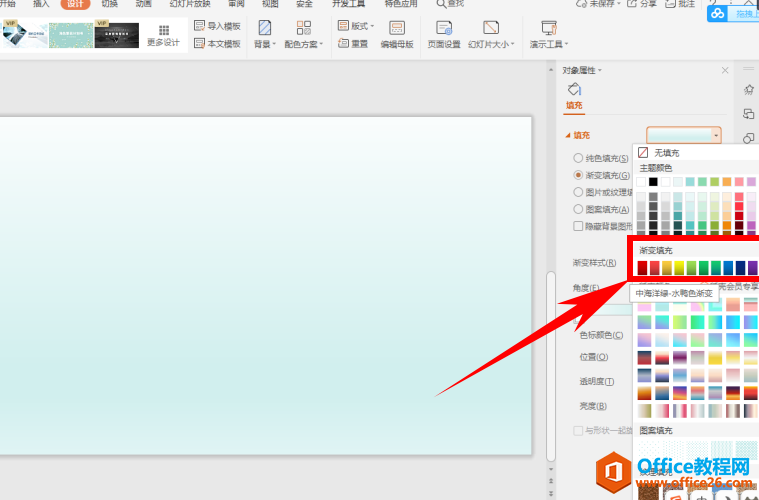Screen dimensions: 759x500
Task: Open the Insert (插入) tab
Action: click(41, 4)
